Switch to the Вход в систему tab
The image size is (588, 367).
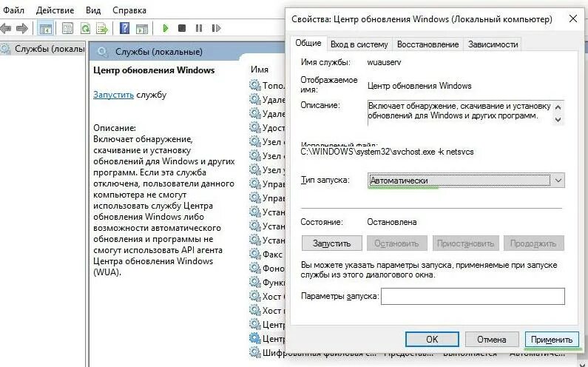tap(359, 44)
